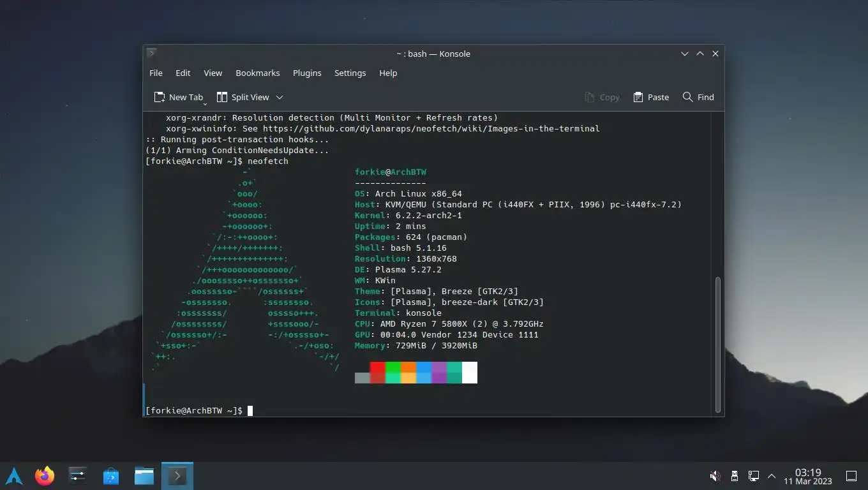Click the Memory: 729MiB / 3920MiB line
Image resolution: width=868 pixels, height=490 pixels.
(416, 345)
